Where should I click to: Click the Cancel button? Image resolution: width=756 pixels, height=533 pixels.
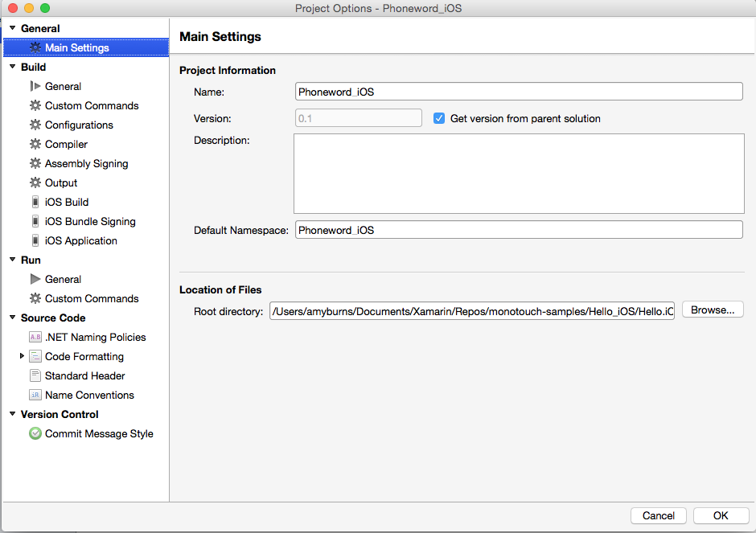(659, 515)
